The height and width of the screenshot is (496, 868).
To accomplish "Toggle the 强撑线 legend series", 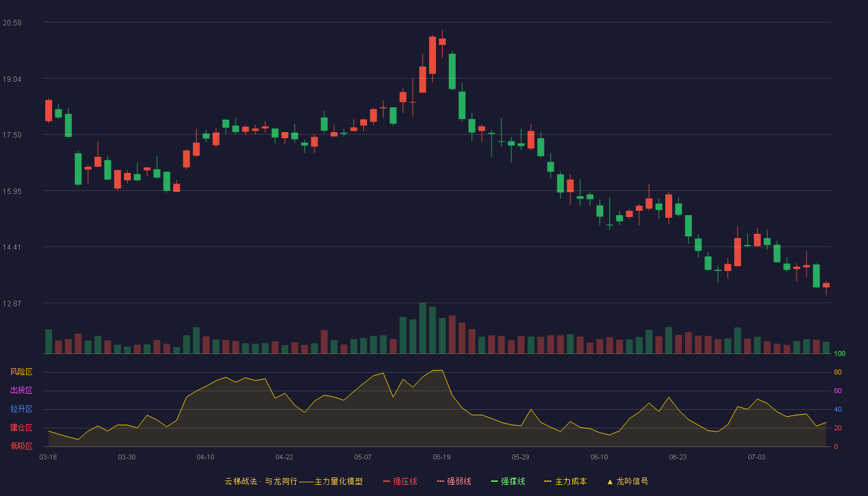I will [508, 481].
